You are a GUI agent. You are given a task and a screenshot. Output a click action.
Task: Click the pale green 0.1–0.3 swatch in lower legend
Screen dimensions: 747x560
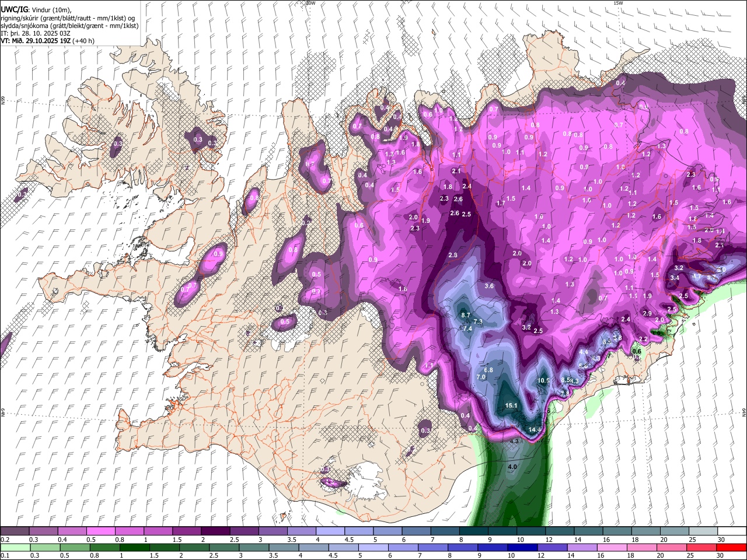[15, 547]
